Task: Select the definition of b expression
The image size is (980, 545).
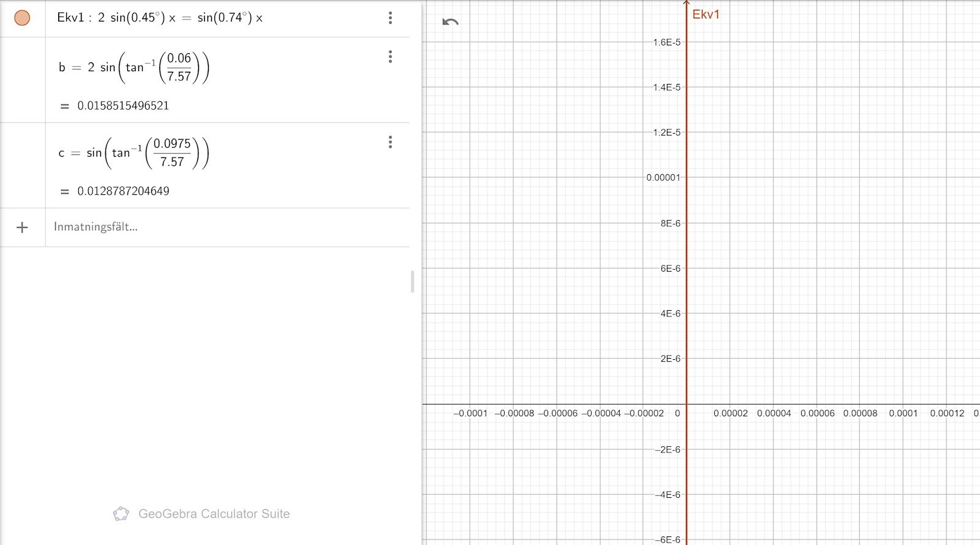Action: pyautogui.click(x=134, y=67)
